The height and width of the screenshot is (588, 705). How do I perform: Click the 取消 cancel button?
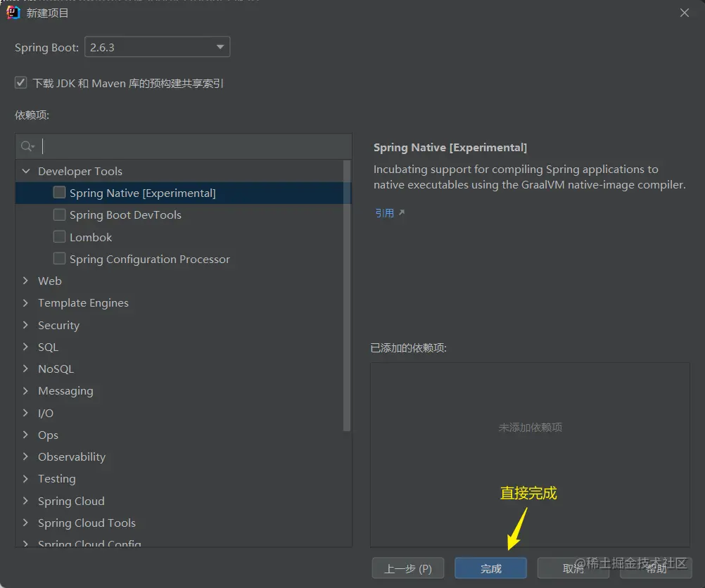[x=573, y=569]
